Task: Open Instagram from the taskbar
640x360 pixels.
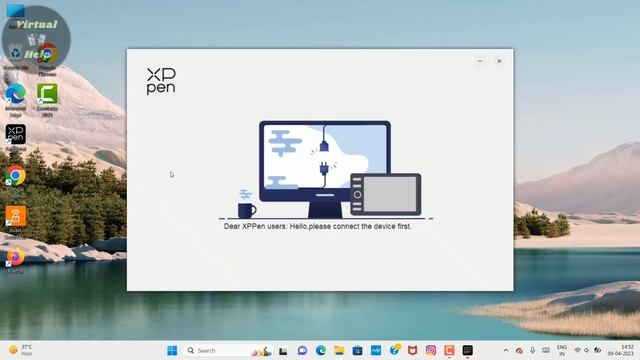Action: pos(431,350)
